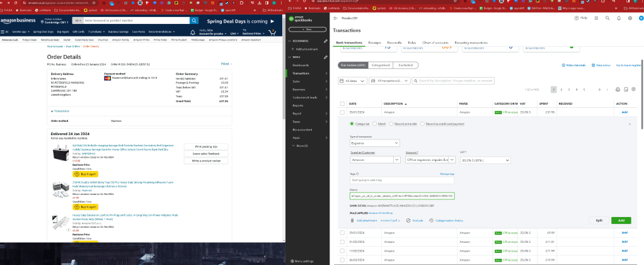Open the Type of transaction Expense dropdown
The image size is (644, 265).
pyautogui.click(x=375, y=143)
